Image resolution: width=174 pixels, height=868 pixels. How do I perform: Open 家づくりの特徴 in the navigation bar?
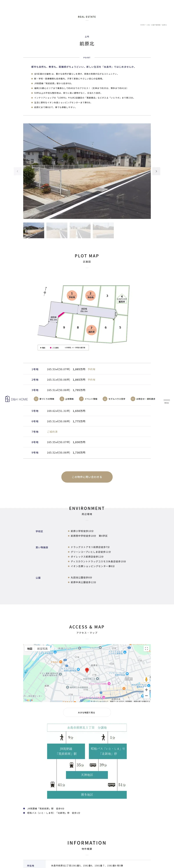[44, 399]
